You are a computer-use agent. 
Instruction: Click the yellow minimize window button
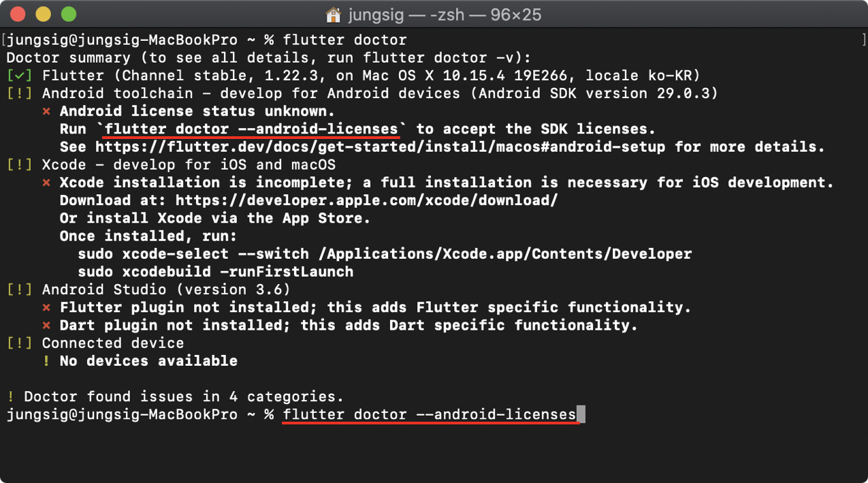click(43, 14)
